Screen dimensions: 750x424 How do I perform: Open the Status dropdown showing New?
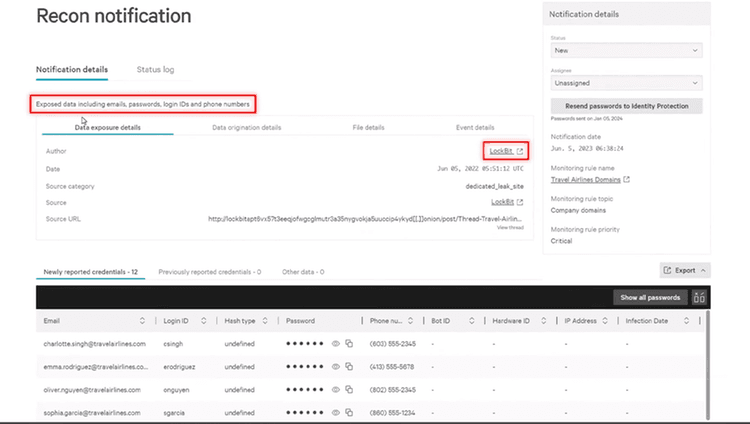(626, 49)
